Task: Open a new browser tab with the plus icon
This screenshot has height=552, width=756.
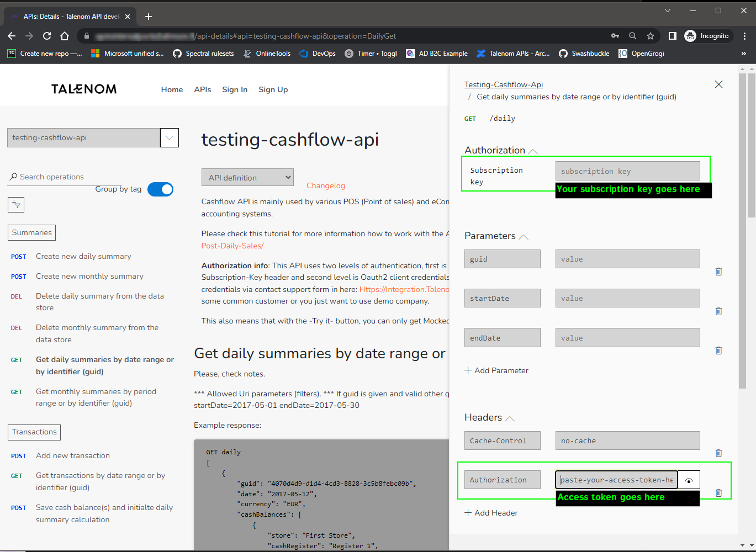Action: tap(148, 17)
